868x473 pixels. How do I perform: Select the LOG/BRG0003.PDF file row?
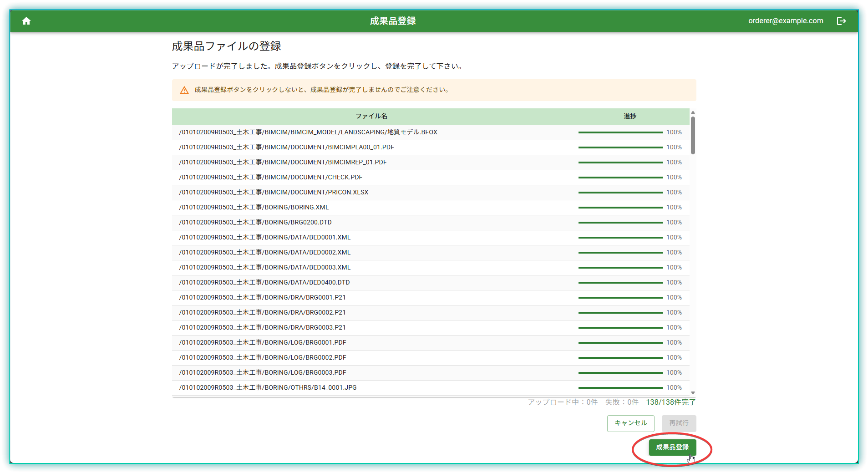431,373
